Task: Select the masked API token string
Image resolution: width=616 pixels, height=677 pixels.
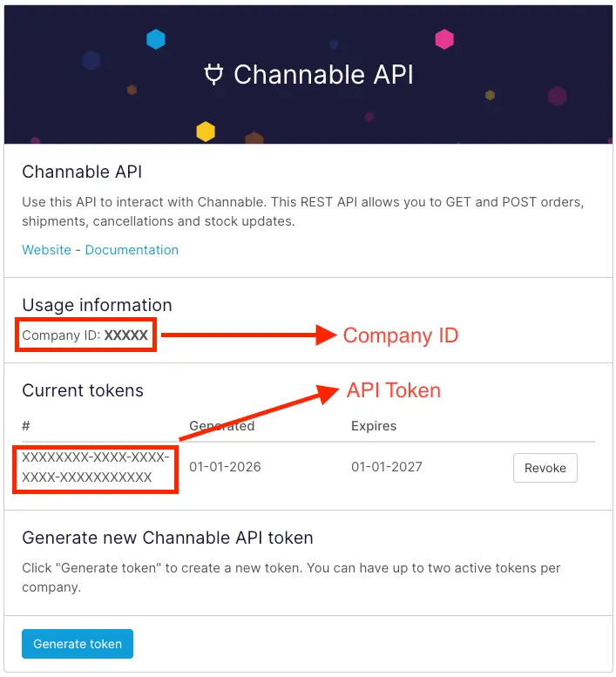Action: coord(95,467)
